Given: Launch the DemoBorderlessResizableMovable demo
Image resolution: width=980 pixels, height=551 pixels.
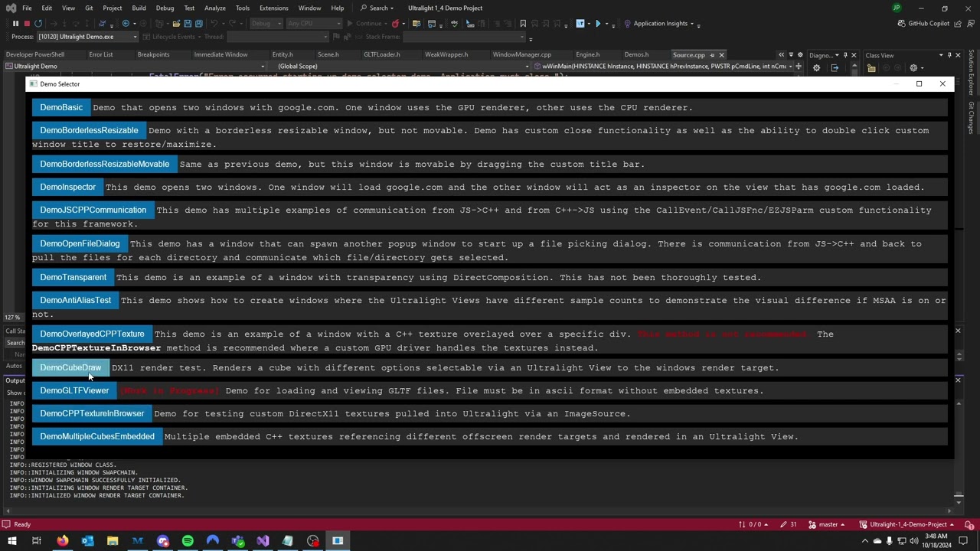Looking at the screenshot, I should [104, 165].
